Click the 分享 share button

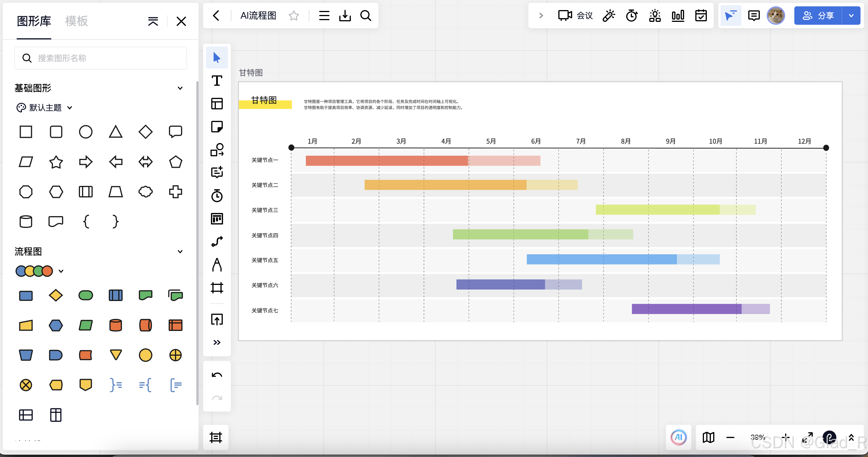818,16
